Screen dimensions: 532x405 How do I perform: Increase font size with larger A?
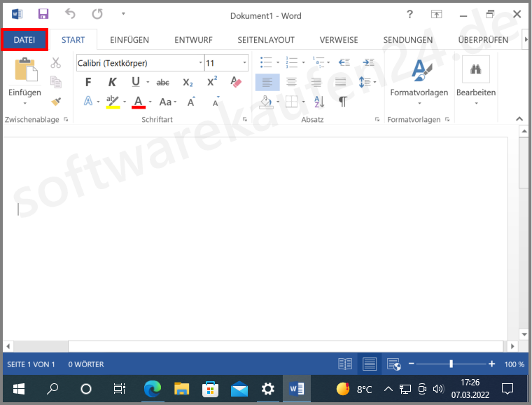tap(191, 102)
